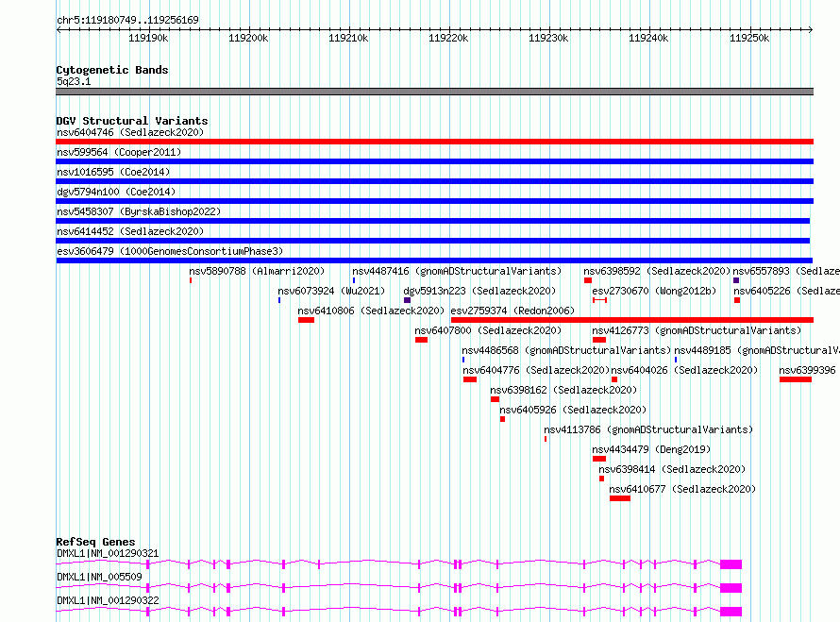Open nsv4126773 (gnomADStructuralVariants) label
This screenshot has height=622, width=840.
(697, 330)
